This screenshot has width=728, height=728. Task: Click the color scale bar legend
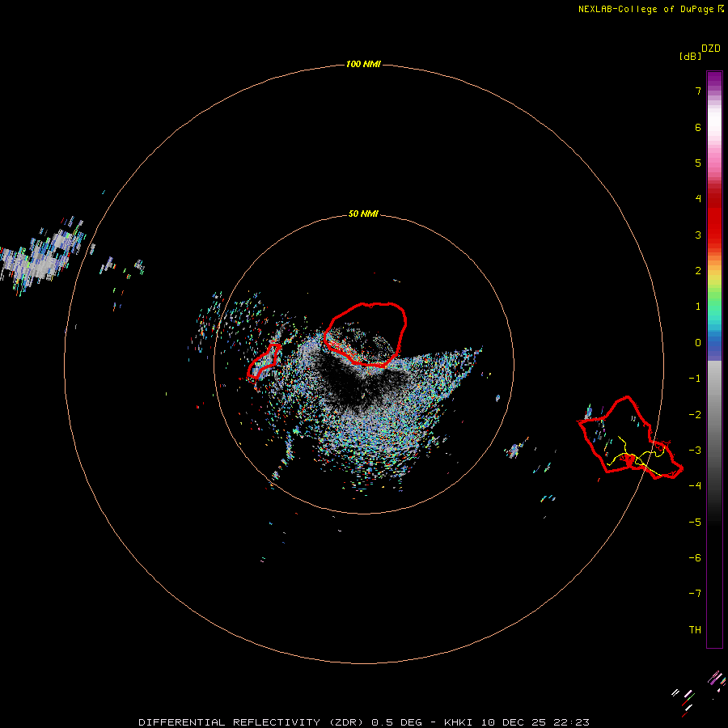(714, 359)
